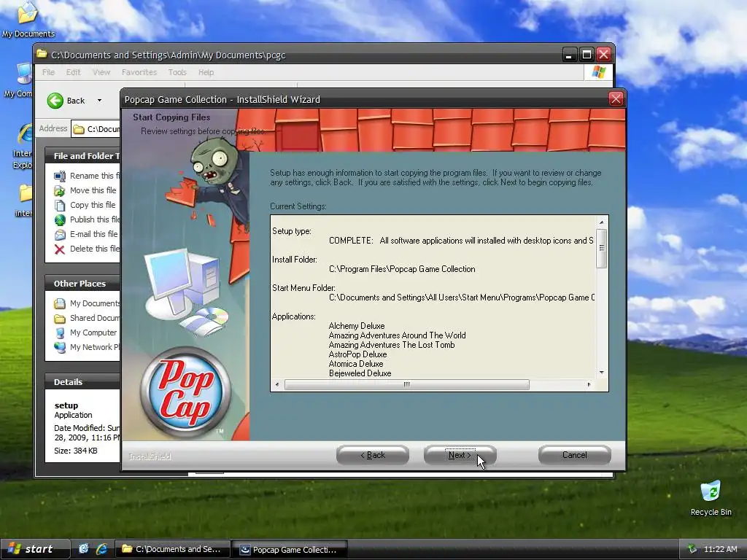
Task: Click the Back button in the InstallShield wizard
Action: pyautogui.click(x=373, y=455)
